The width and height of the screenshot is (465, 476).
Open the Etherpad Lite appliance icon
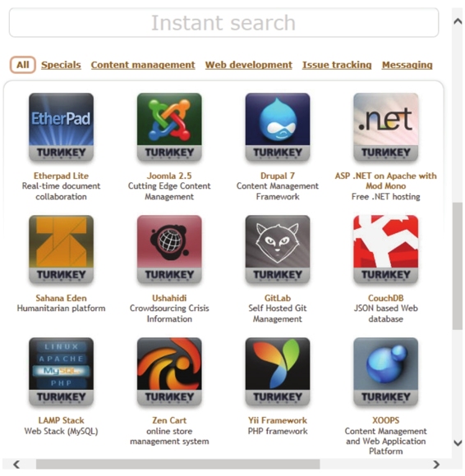[61, 127]
